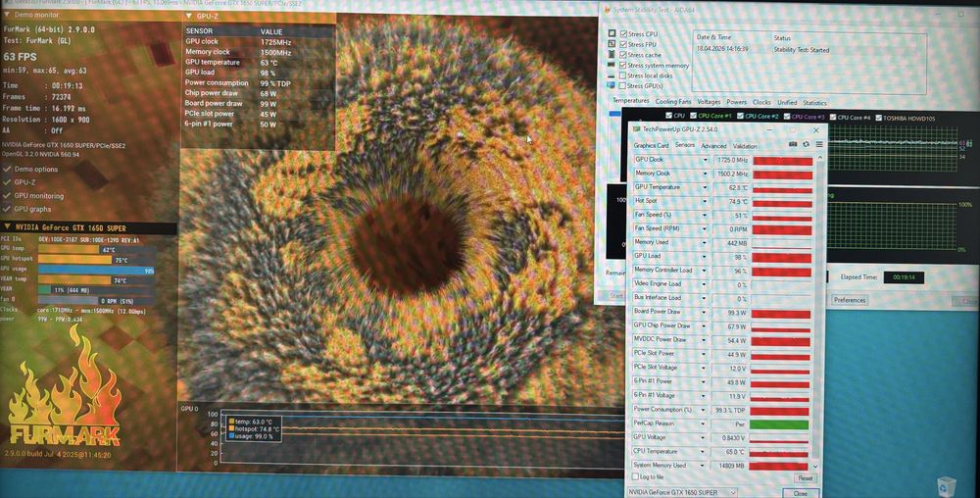Toggle the CPU Core #2 graph checkbox
Image resolution: width=980 pixels, height=498 pixels.
pos(741,117)
